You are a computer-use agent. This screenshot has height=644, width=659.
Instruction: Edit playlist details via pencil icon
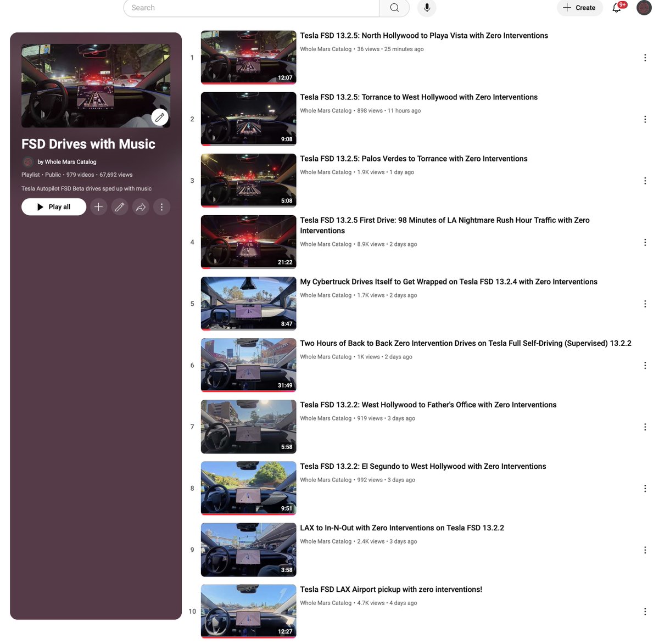[x=119, y=206]
